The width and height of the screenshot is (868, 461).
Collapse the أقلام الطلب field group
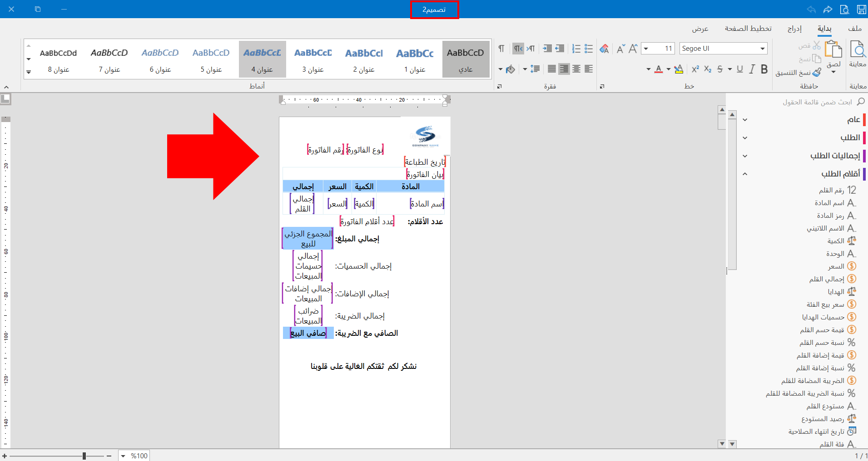[x=745, y=174]
